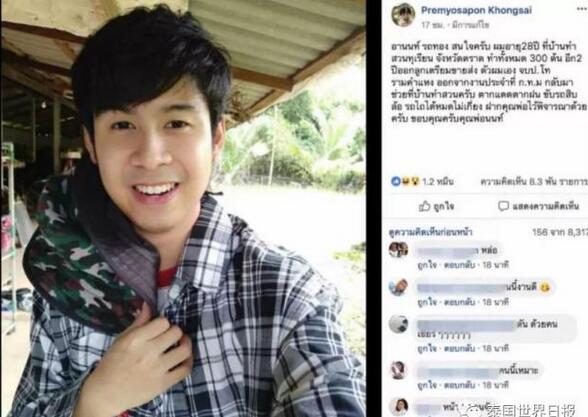Open Premyosapon Khongsai's profile picture
This screenshot has width=588, height=417.
pos(403,15)
